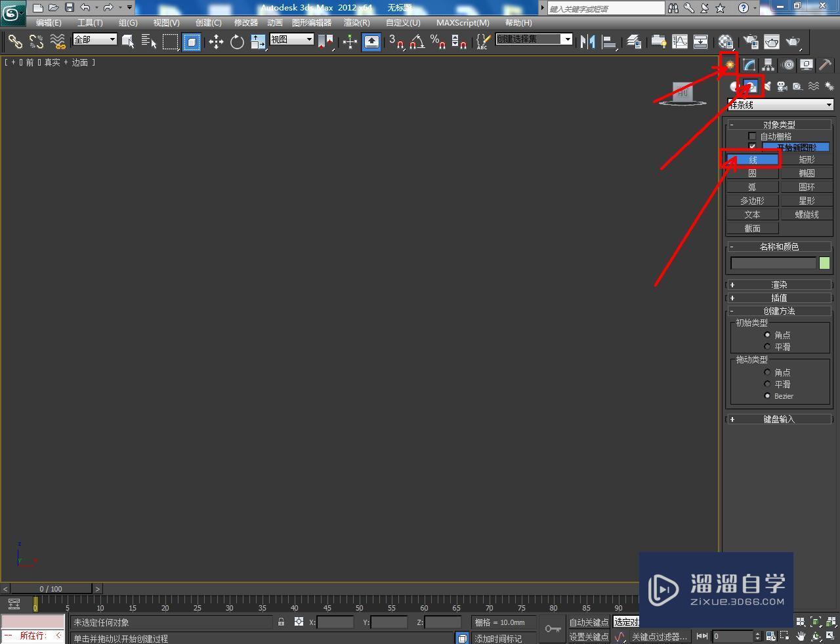The image size is (840, 644).
Task: Switch to the Display command panel tab
Action: (807, 64)
